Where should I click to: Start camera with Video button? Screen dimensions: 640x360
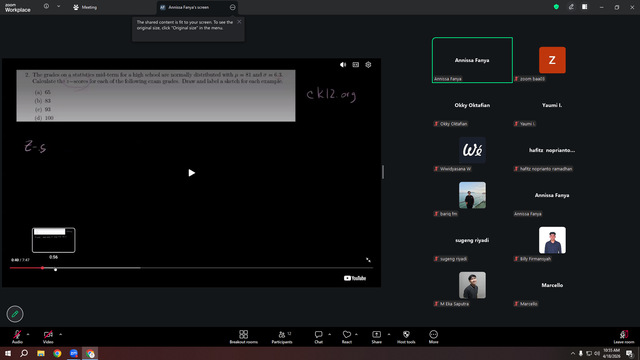click(48, 337)
